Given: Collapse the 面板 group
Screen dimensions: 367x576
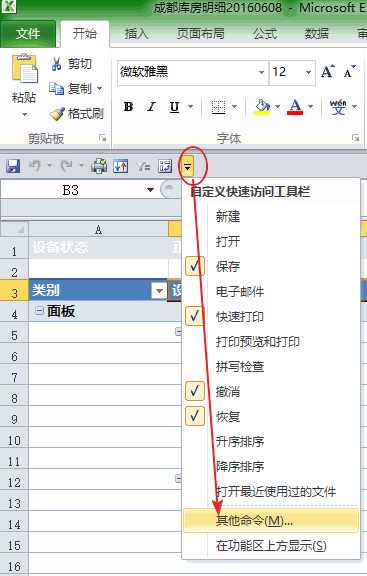Looking at the screenshot, I should pyautogui.click(x=39, y=311).
